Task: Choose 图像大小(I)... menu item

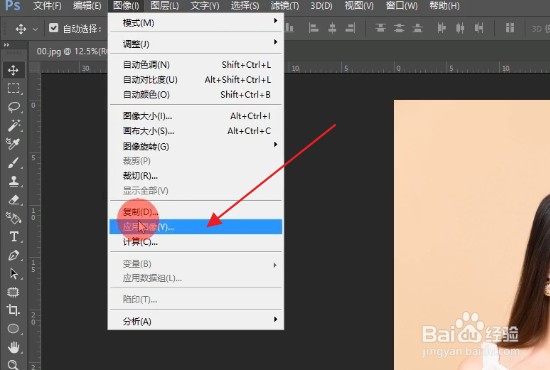Action: tap(196, 116)
